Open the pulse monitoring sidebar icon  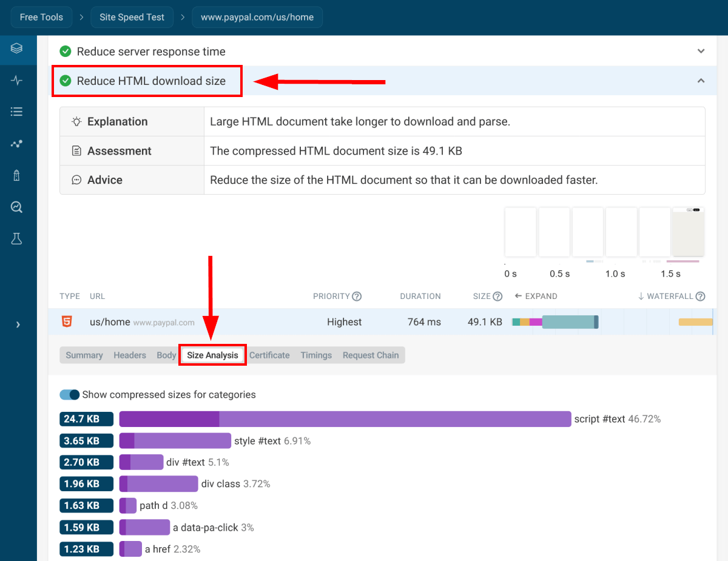(x=17, y=80)
